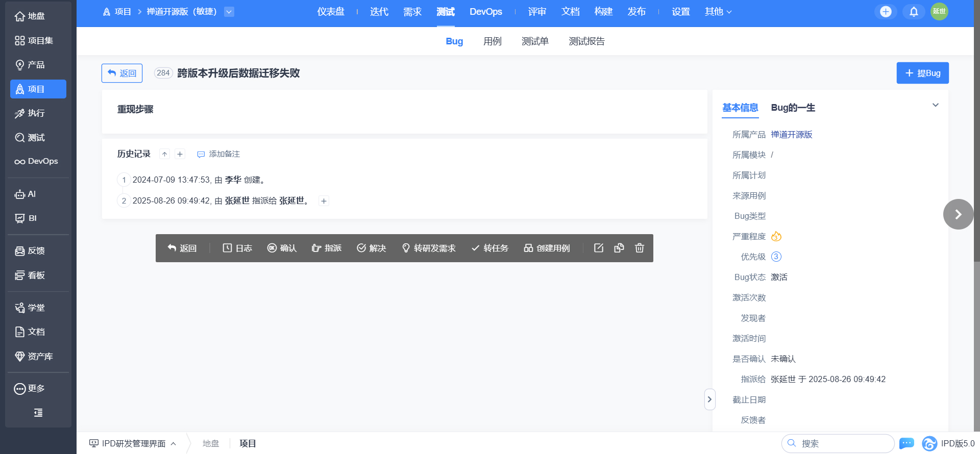The image size is (980, 454).
Task: Click 转任务 in the action toolbar
Action: point(490,248)
